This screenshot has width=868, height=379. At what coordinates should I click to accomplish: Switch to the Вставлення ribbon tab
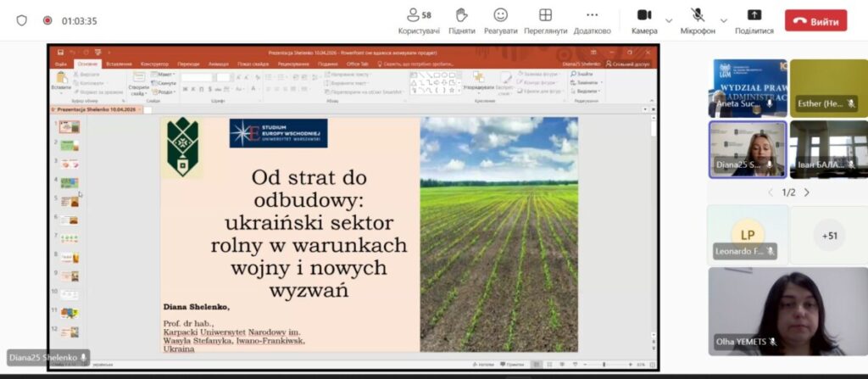point(119,64)
